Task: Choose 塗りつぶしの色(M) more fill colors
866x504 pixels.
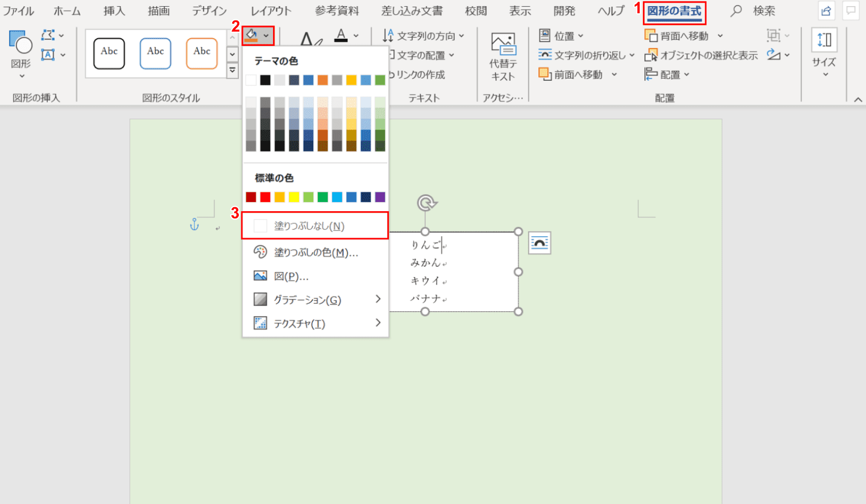Action: 315,252
